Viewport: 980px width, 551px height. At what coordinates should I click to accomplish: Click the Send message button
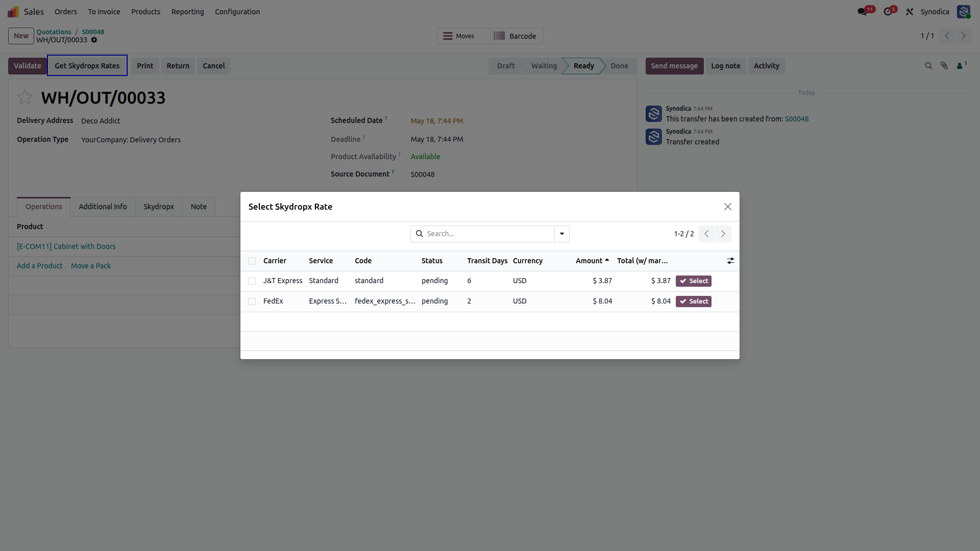click(674, 66)
